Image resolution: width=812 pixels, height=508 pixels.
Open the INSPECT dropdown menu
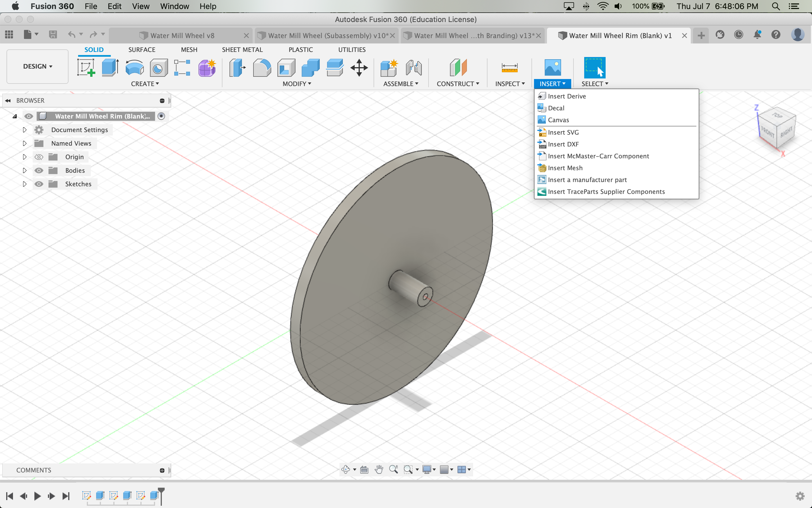[x=510, y=84]
